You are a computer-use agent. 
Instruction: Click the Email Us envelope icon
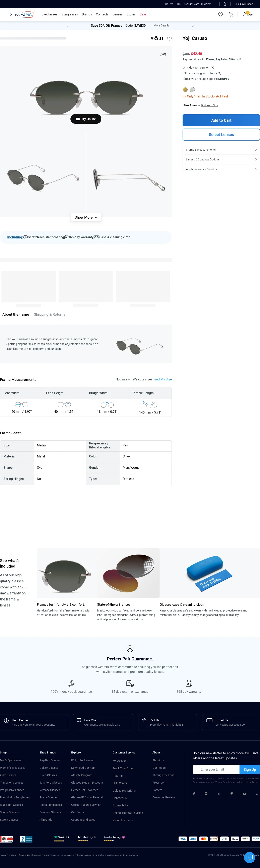(x=209, y=720)
